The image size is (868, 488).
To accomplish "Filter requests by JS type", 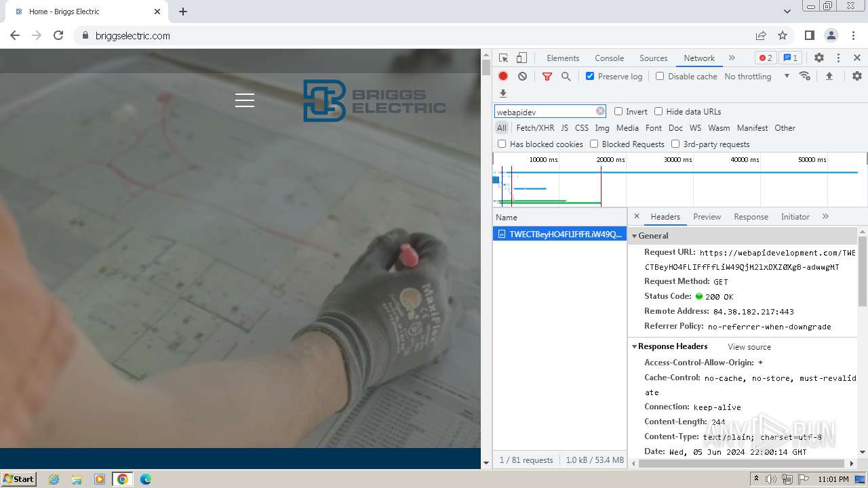I will (564, 127).
